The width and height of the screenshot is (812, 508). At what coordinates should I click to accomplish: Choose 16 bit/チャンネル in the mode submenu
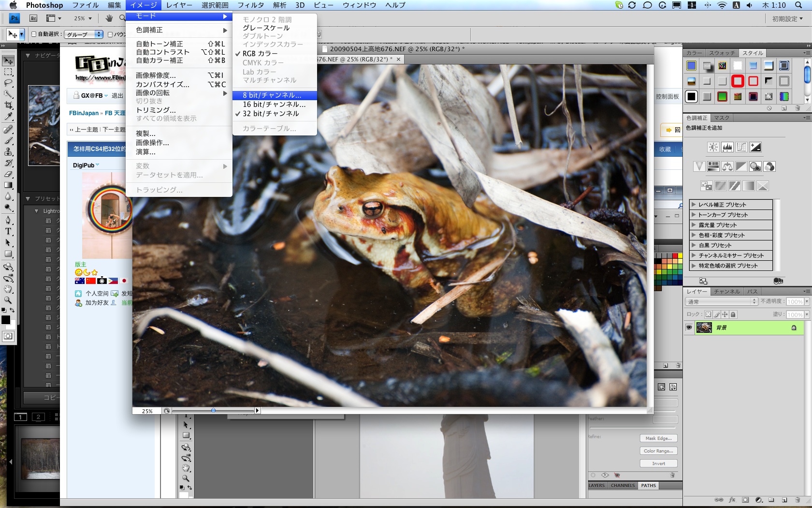point(275,105)
